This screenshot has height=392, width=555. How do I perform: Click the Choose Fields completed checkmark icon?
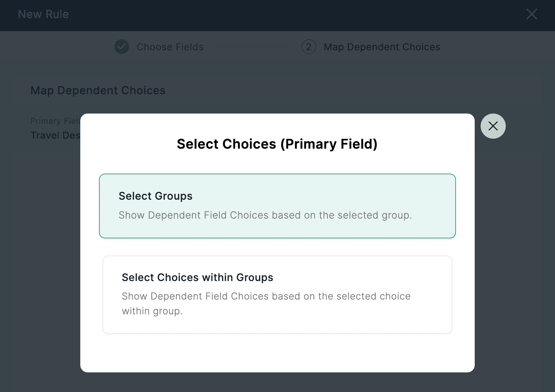(x=122, y=47)
